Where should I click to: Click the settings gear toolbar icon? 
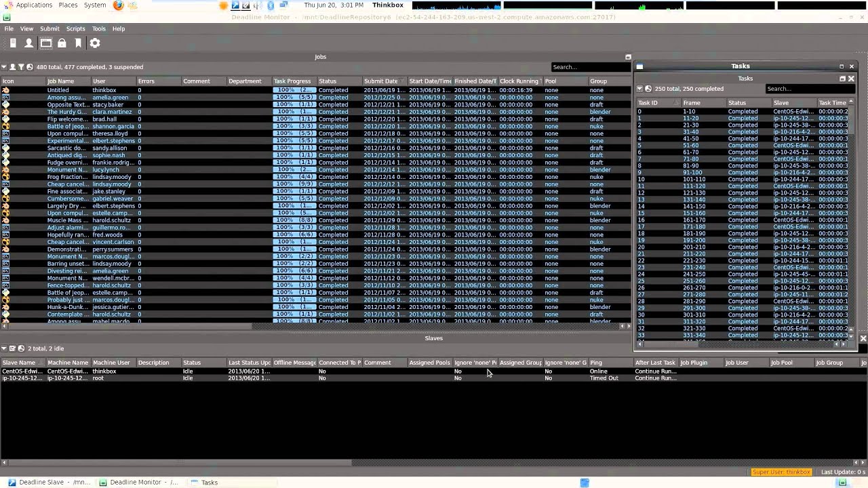tap(95, 43)
